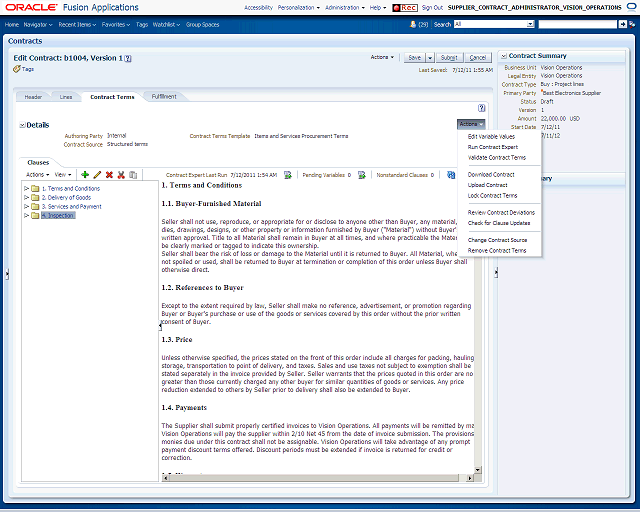Click icon right of Nonstandard Clauses count
Viewport: 640px width, 512px height.
coord(451,175)
